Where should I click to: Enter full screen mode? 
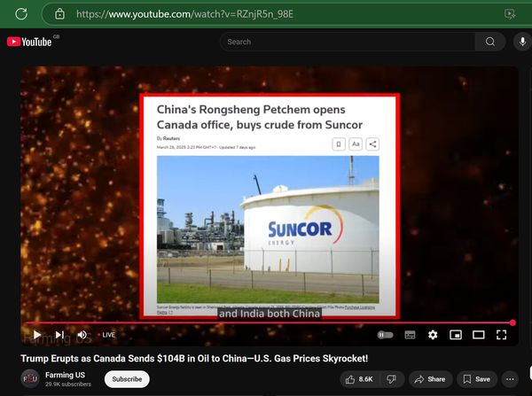pyautogui.click(x=502, y=335)
